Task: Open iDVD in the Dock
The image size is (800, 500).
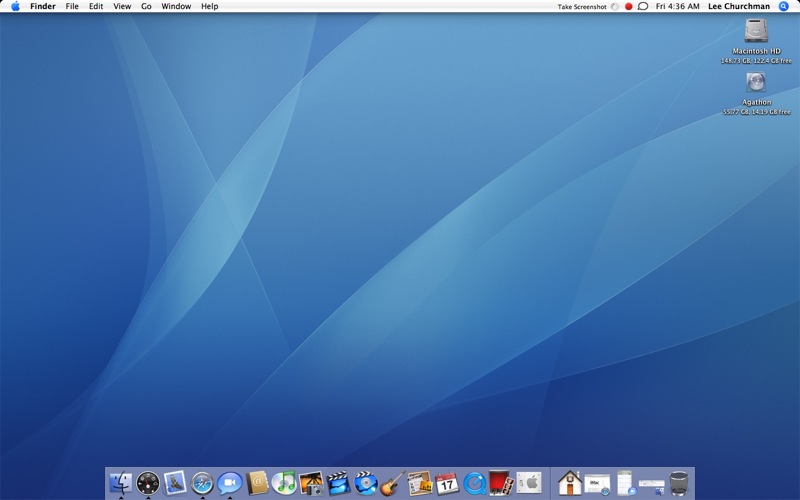Action: click(366, 483)
